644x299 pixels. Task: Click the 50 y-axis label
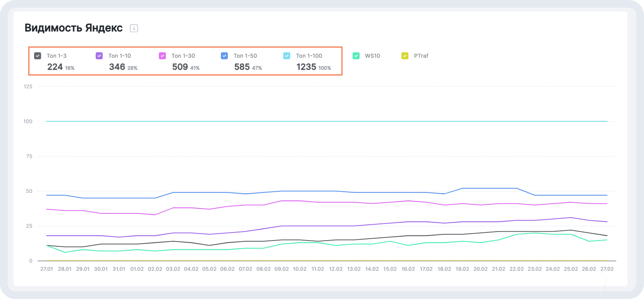pos(29,191)
